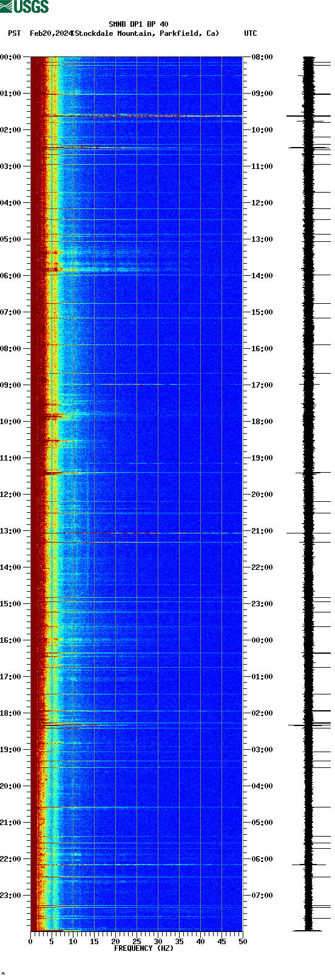
Task: Click the 18:00 UTC label on the right axis
Action: pos(262,422)
